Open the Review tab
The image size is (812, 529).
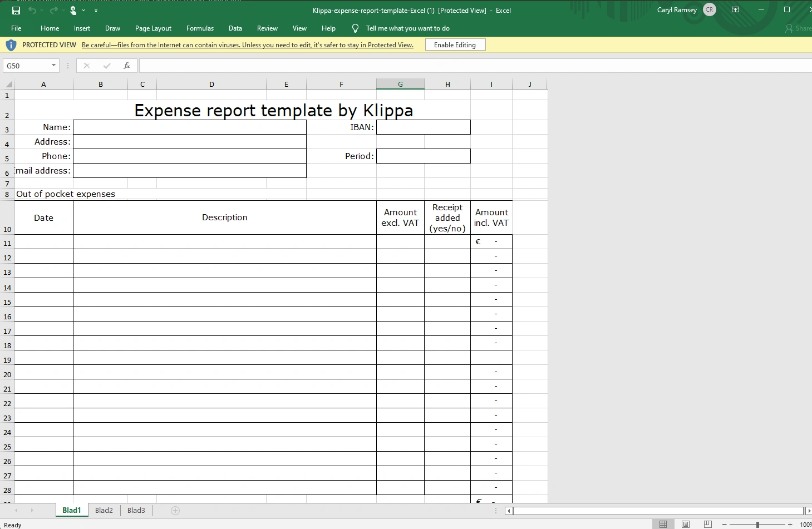pos(267,28)
